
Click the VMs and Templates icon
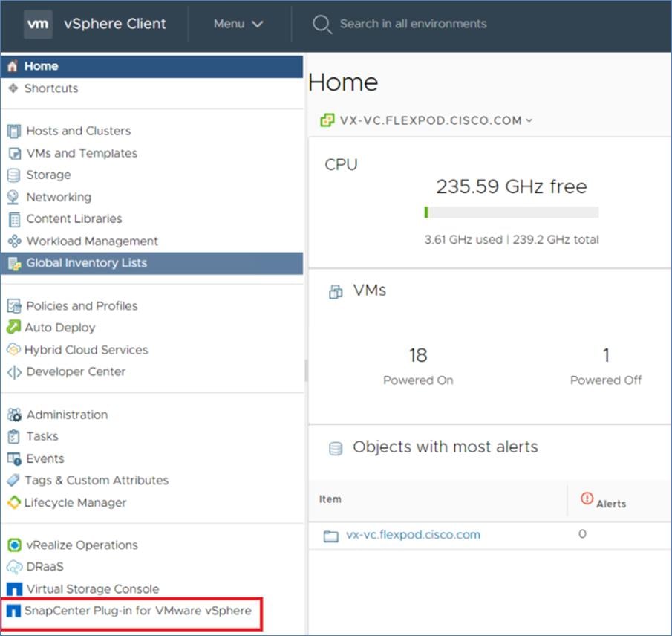point(14,154)
